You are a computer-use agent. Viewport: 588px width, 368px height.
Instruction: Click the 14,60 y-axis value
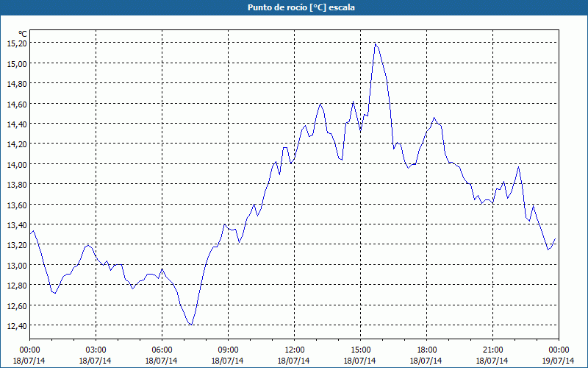[x=17, y=105]
